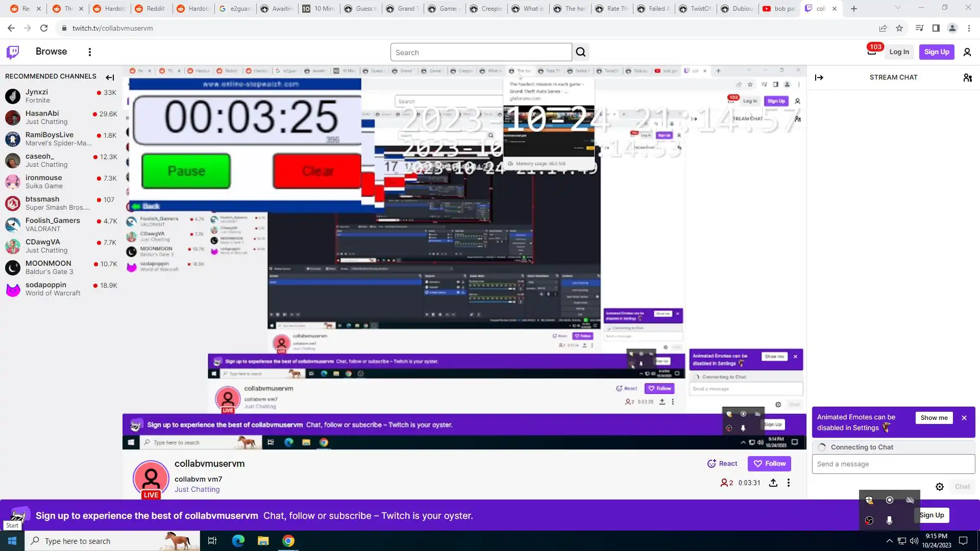Screen dimensions: 980x551
Task: Open Task View on Windows taskbar
Action: click(212, 541)
